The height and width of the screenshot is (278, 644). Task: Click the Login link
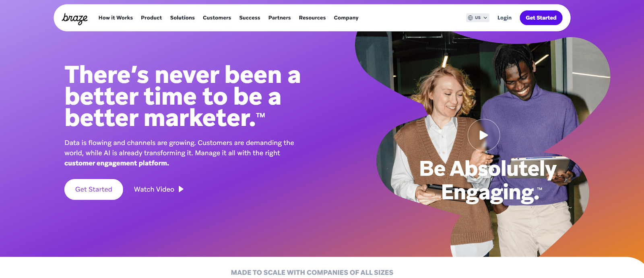pyautogui.click(x=504, y=18)
